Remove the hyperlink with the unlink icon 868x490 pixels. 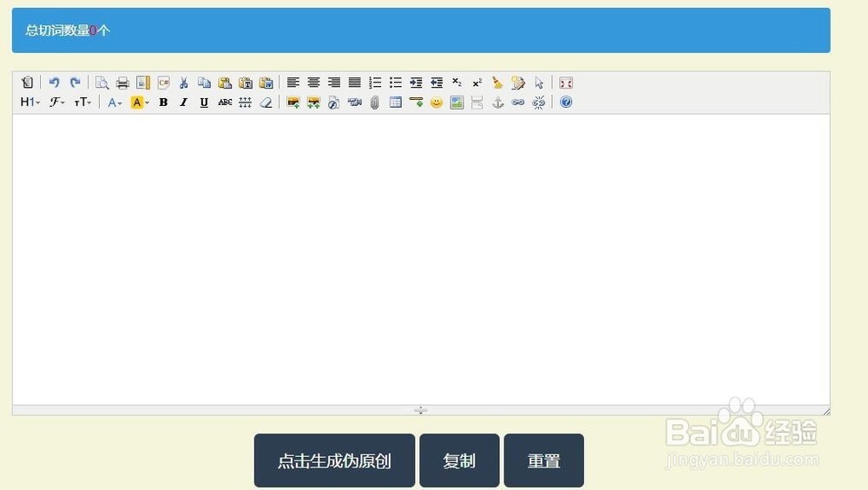pyautogui.click(x=539, y=102)
